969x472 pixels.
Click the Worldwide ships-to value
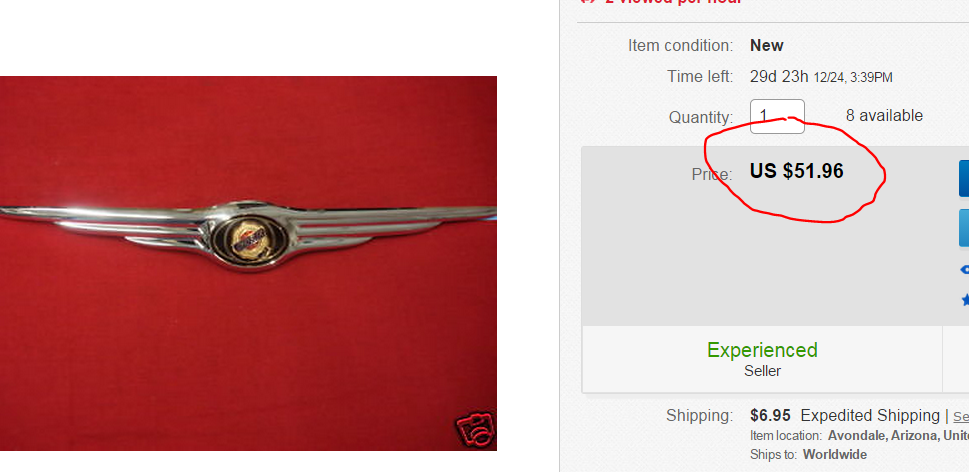pyautogui.click(x=835, y=455)
